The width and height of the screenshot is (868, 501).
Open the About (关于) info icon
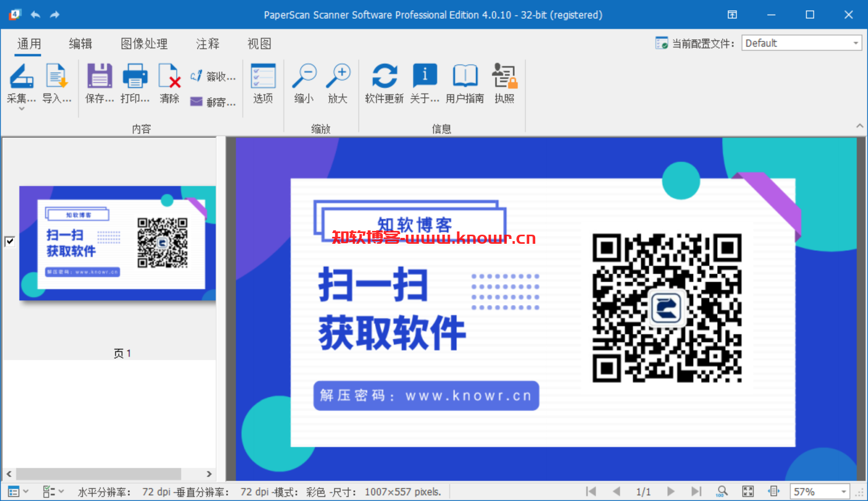425,76
